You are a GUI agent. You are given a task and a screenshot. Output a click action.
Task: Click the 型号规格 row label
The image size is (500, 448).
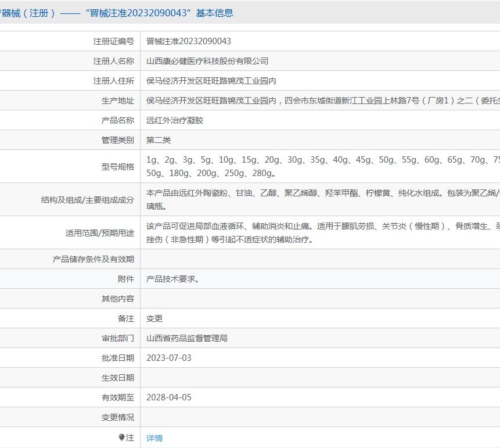pyautogui.click(x=118, y=167)
